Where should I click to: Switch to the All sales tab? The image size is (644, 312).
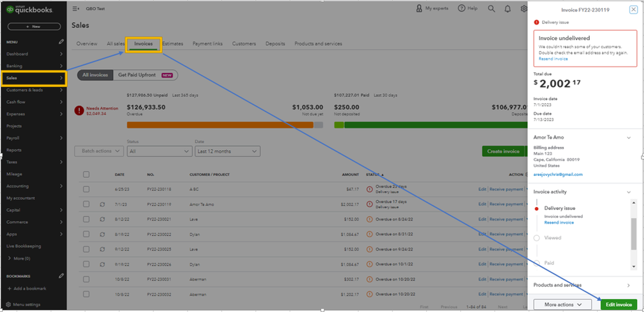click(116, 44)
